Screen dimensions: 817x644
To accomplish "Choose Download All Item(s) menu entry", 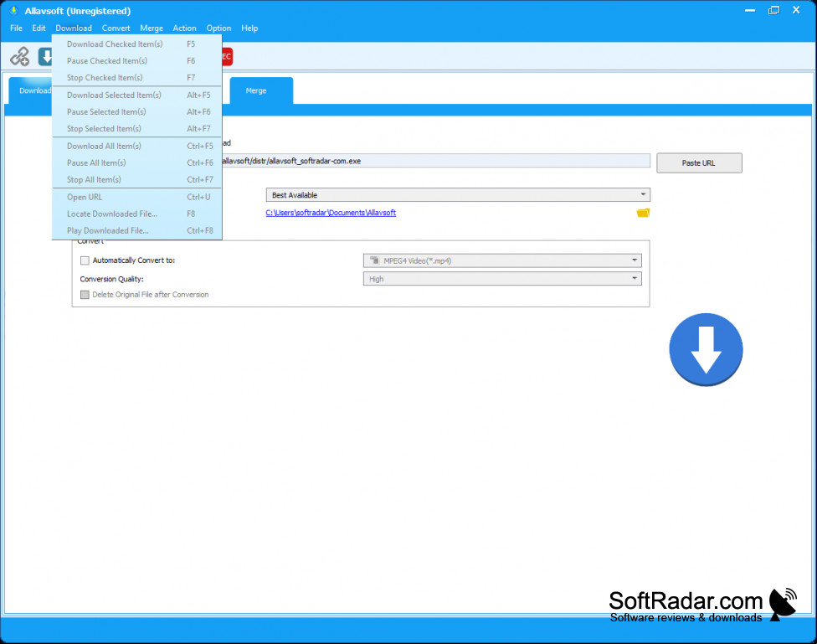I will pos(137,147).
